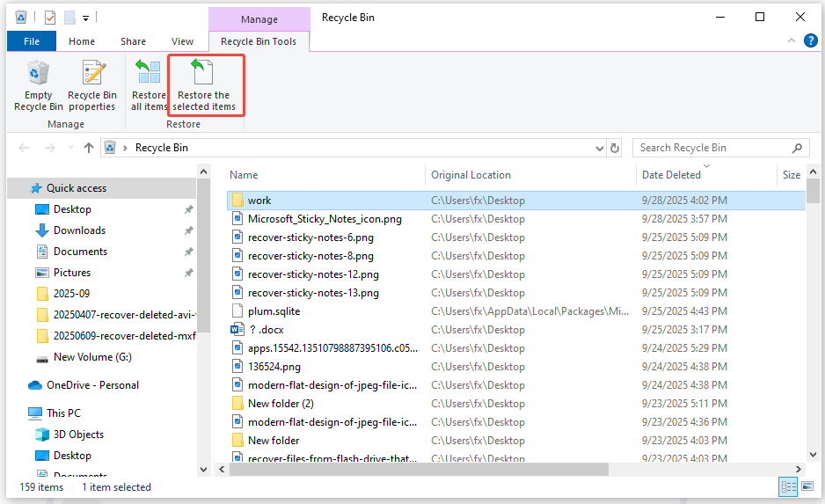
Task: Open New Volume (G:) drive
Action: (x=92, y=357)
